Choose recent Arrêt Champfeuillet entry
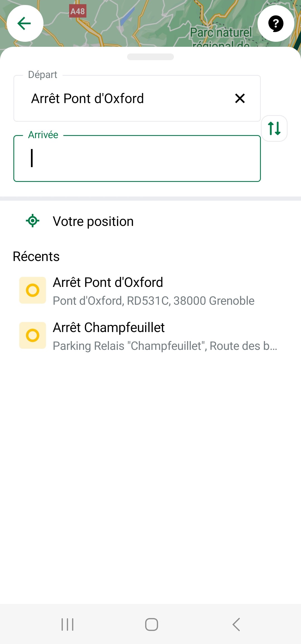The image size is (301, 644). point(109,328)
